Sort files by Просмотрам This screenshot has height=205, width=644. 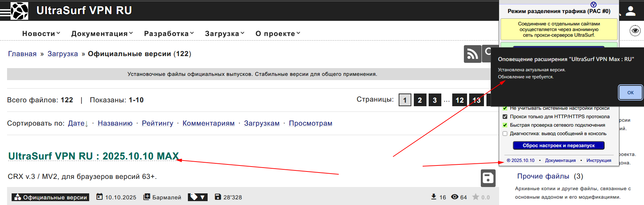(x=311, y=123)
